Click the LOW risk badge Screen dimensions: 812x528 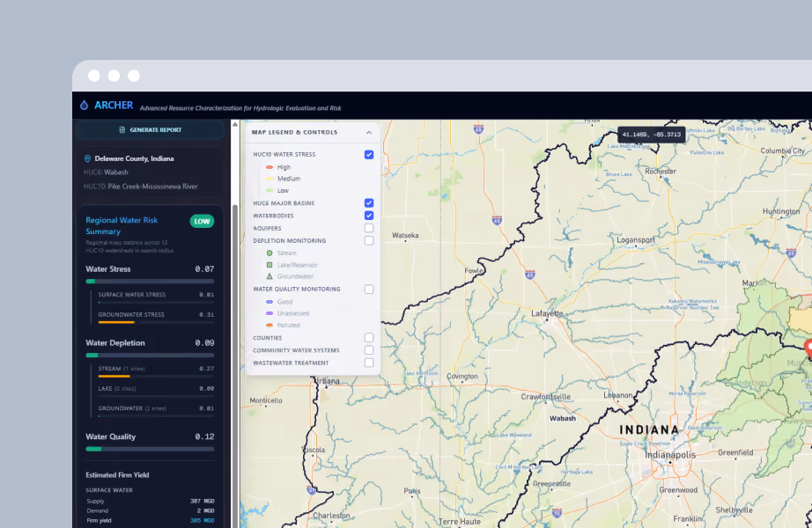[202, 221]
